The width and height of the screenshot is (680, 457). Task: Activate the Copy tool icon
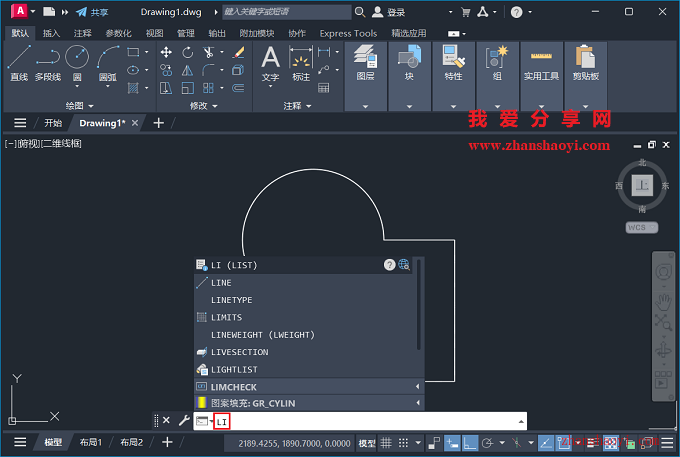point(166,70)
